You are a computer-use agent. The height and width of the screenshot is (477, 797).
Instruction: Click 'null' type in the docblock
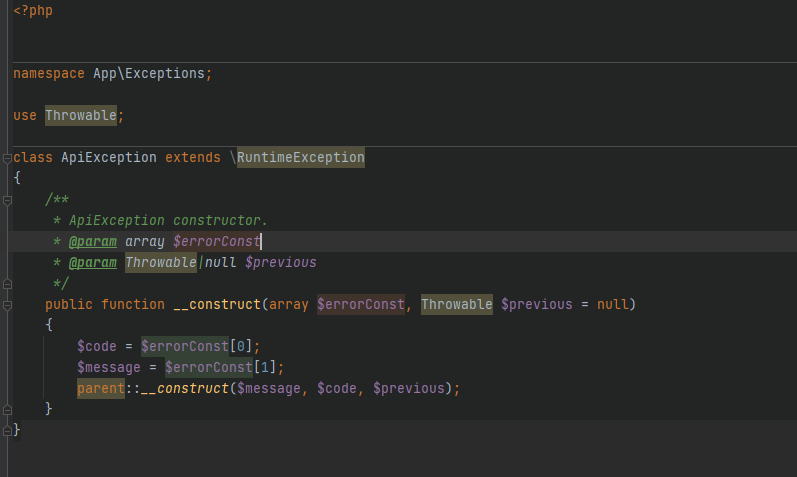pyautogui.click(x=221, y=263)
